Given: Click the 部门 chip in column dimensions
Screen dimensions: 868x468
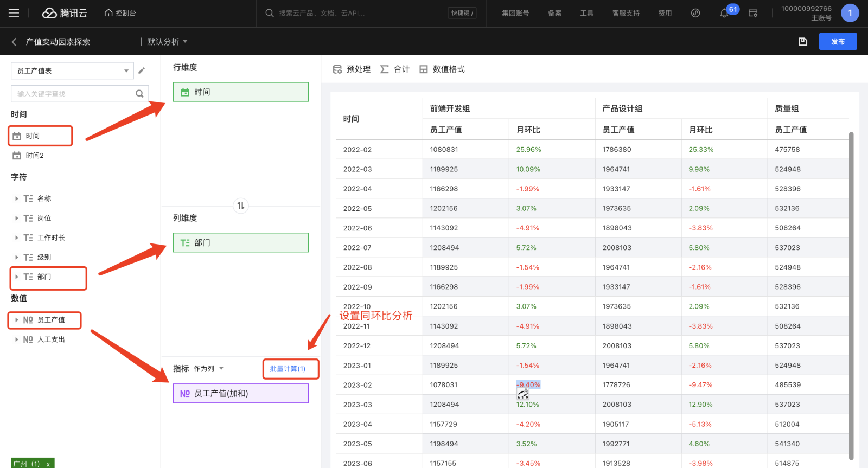Looking at the screenshot, I should tap(241, 243).
